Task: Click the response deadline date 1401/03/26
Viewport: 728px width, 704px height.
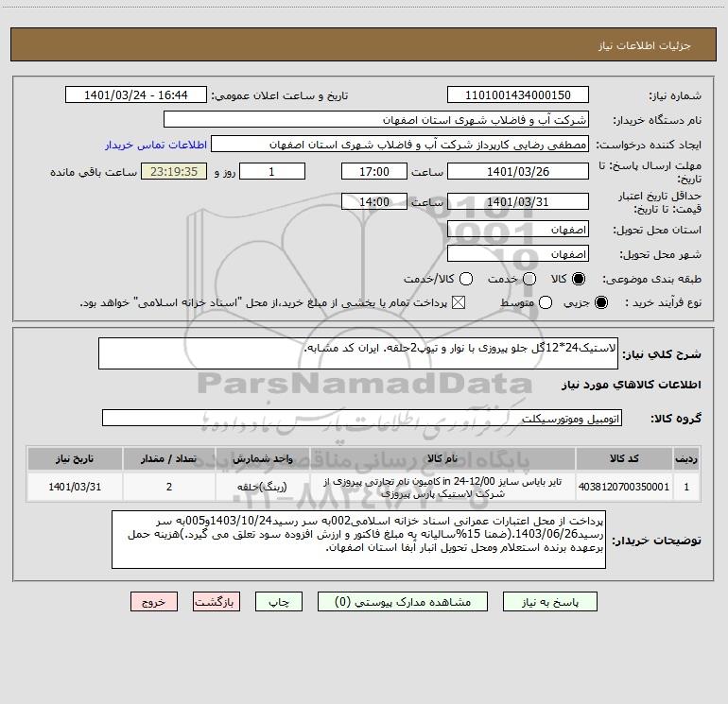Action: pos(518,171)
